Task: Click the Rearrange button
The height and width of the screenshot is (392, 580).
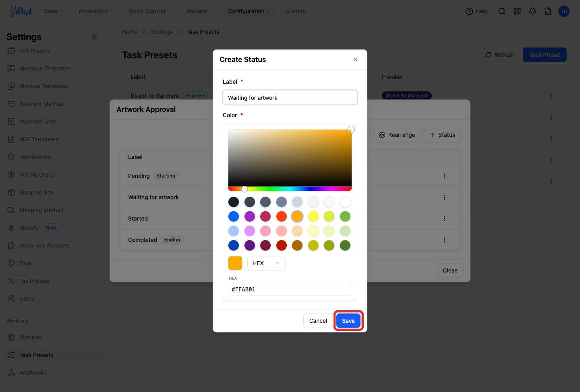Action: (397, 135)
